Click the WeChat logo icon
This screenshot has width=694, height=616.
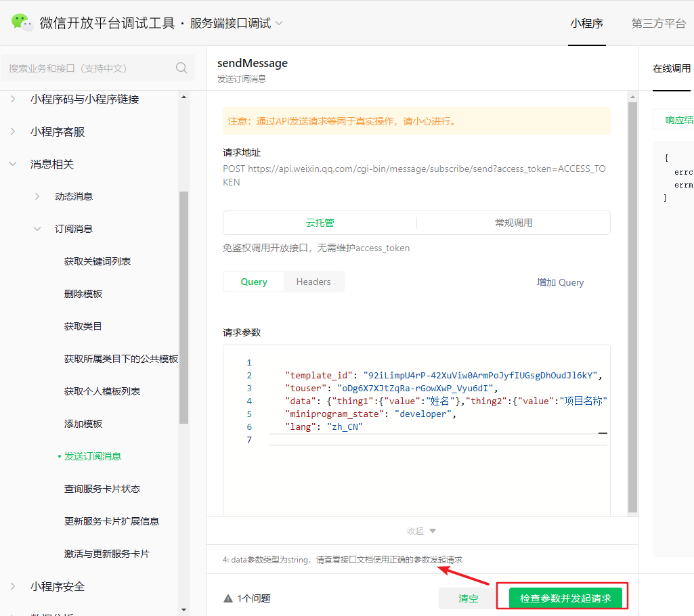pyautogui.click(x=22, y=22)
